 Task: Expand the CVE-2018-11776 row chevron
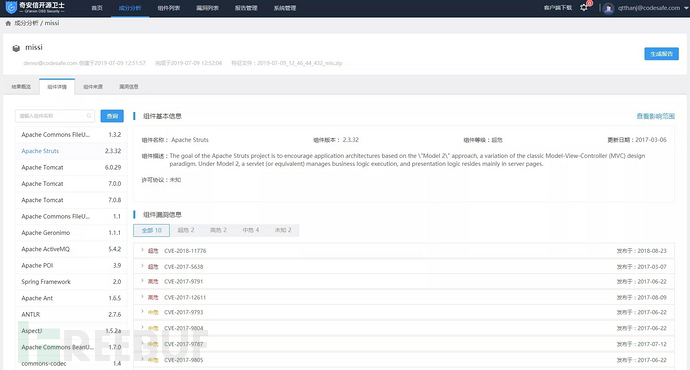(x=142, y=250)
